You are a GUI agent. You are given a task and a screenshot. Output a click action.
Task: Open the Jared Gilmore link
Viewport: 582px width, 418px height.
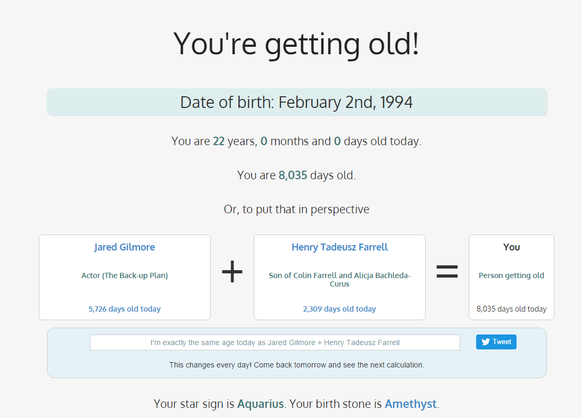click(124, 247)
